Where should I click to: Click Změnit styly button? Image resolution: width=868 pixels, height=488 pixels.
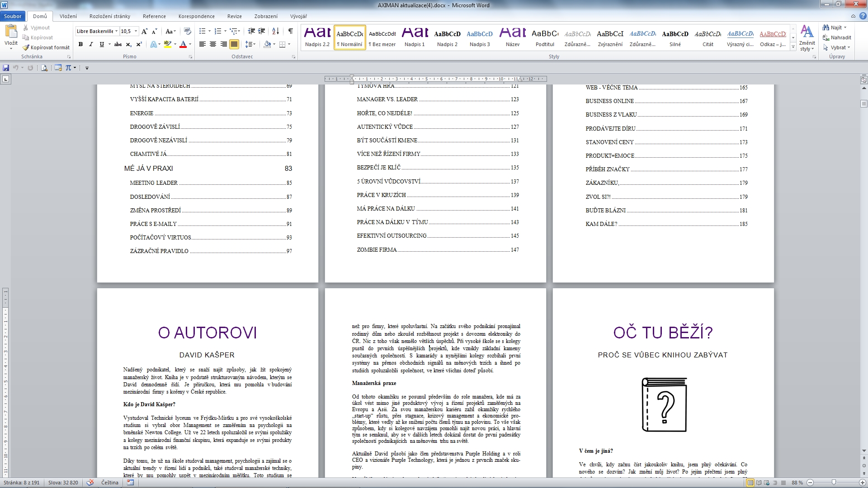[807, 38]
